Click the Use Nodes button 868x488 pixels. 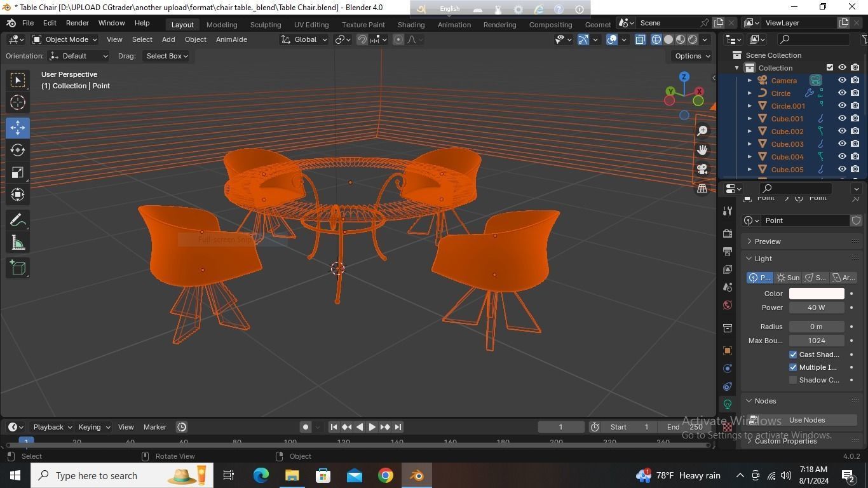(807, 420)
